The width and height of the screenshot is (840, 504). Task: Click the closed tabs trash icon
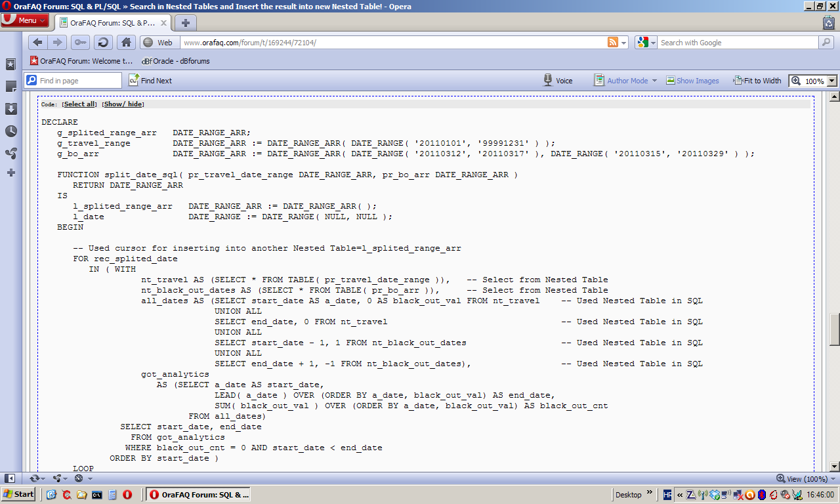tap(829, 22)
